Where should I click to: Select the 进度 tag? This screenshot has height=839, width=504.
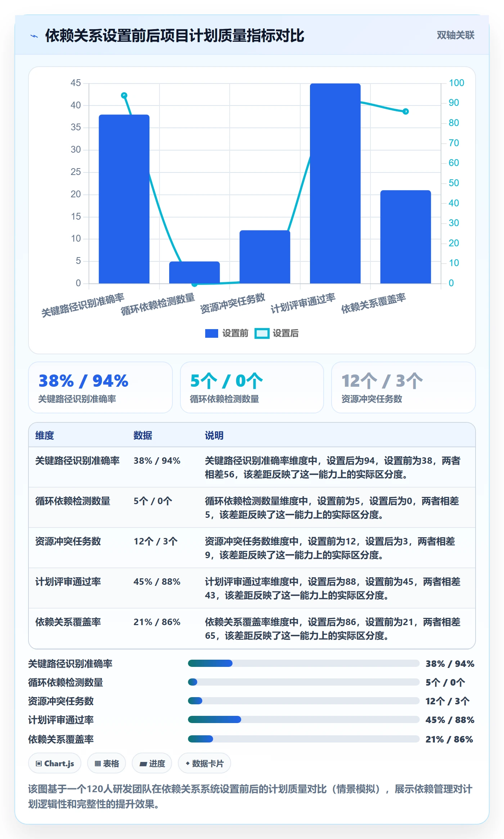point(152,763)
